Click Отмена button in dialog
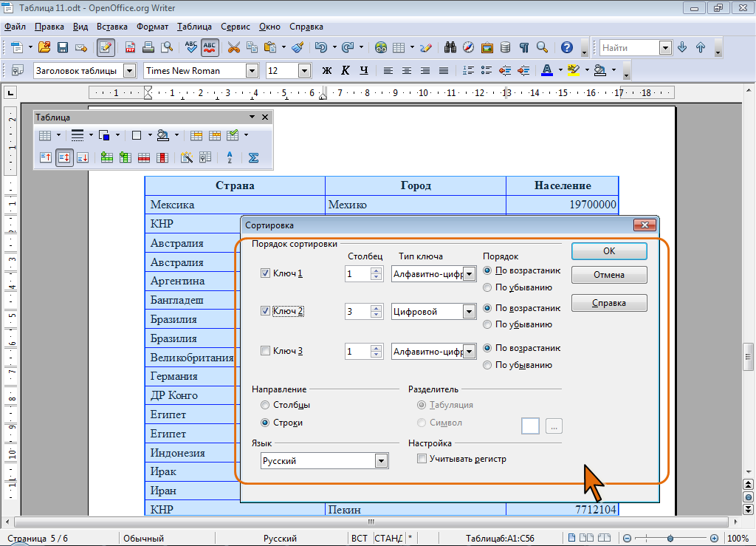 point(609,275)
